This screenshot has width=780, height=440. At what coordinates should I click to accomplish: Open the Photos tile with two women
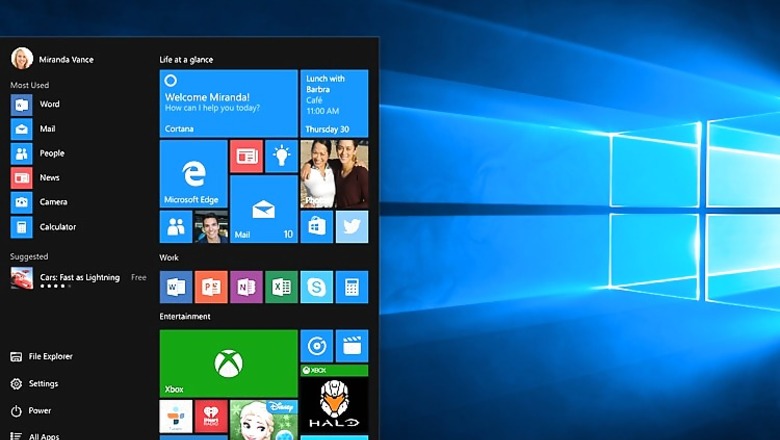tap(334, 174)
